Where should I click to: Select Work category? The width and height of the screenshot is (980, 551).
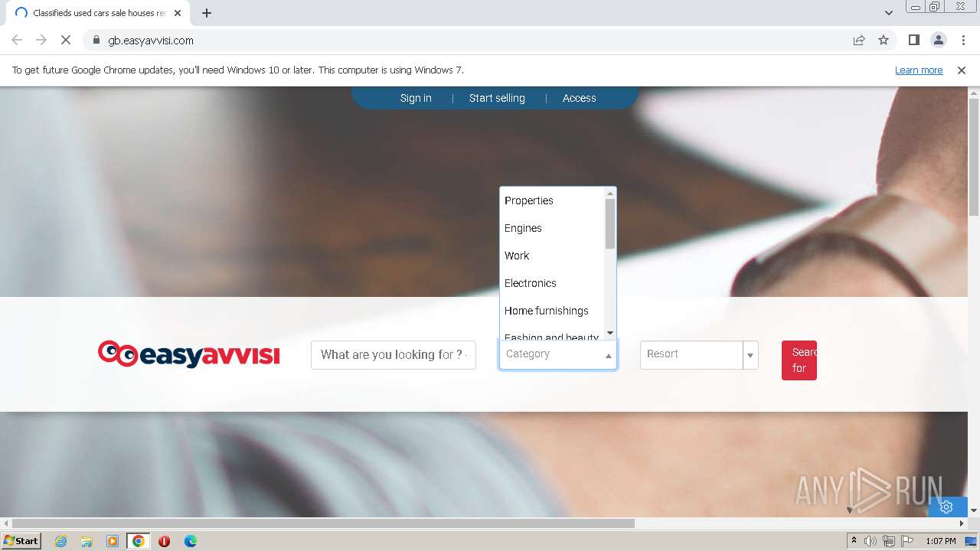552,256
